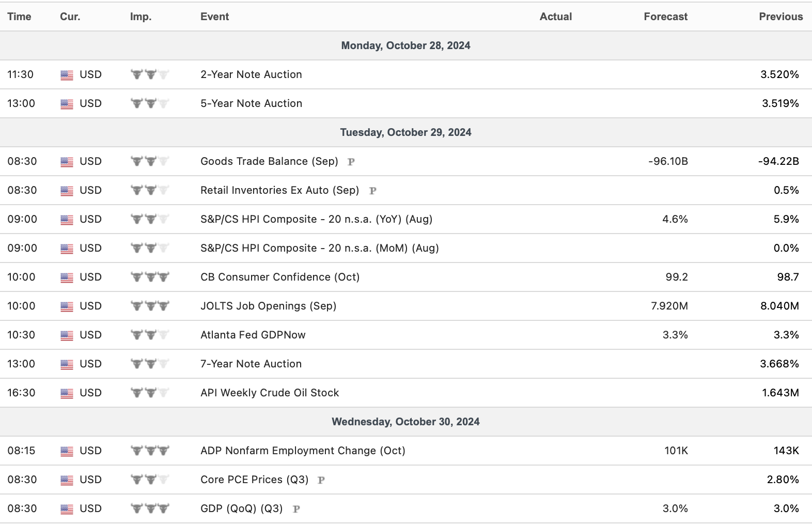Click the Event column header

click(214, 17)
